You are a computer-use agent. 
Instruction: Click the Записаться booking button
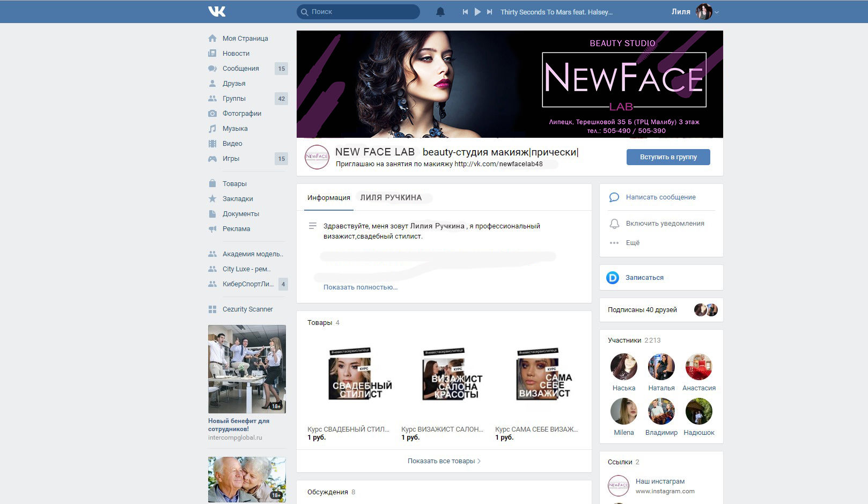[661, 278]
